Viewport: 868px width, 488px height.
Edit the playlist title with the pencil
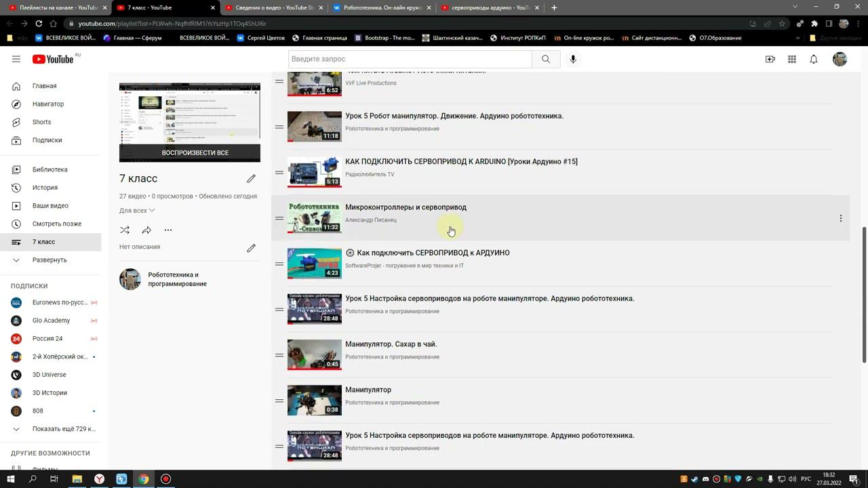tap(251, 178)
